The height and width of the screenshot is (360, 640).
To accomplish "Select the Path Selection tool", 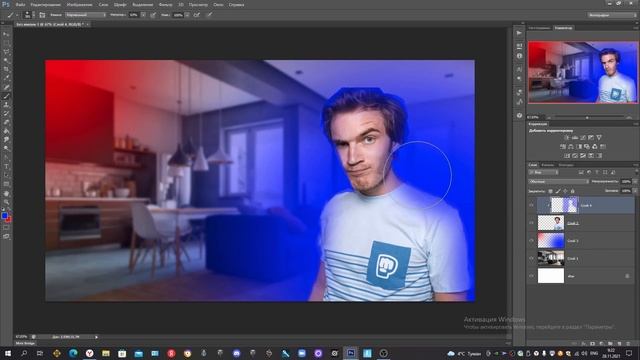I will point(6,176).
